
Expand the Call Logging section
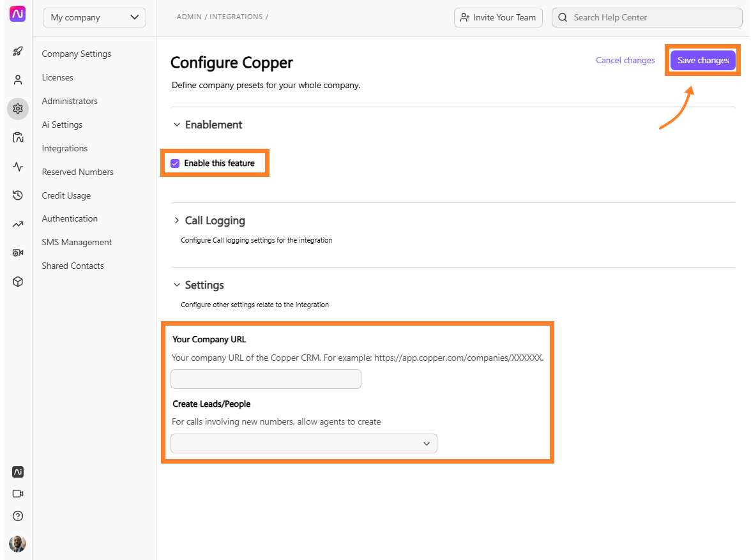pyautogui.click(x=177, y=220)
